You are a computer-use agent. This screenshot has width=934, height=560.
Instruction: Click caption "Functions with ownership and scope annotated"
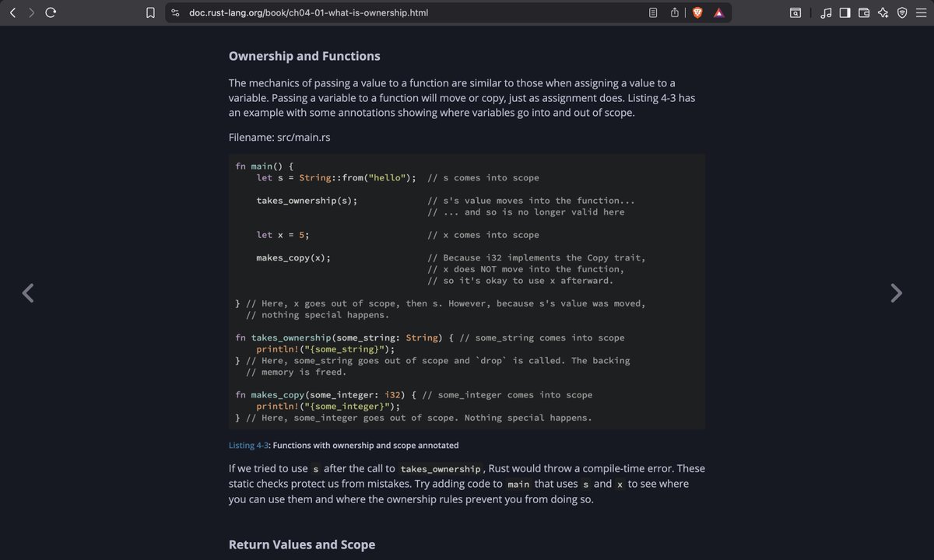pyautogui.click(x=366, y=446)
